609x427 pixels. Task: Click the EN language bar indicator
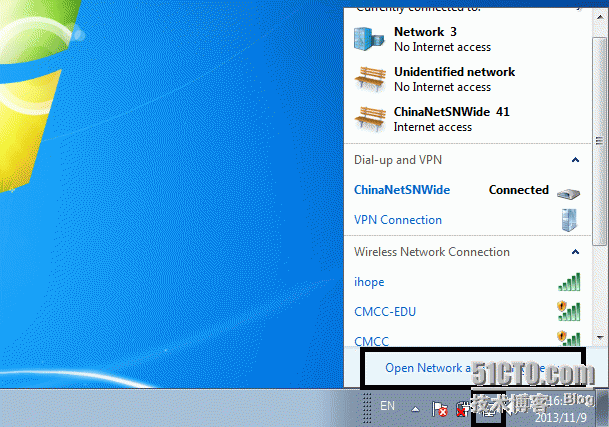[386, 406]
